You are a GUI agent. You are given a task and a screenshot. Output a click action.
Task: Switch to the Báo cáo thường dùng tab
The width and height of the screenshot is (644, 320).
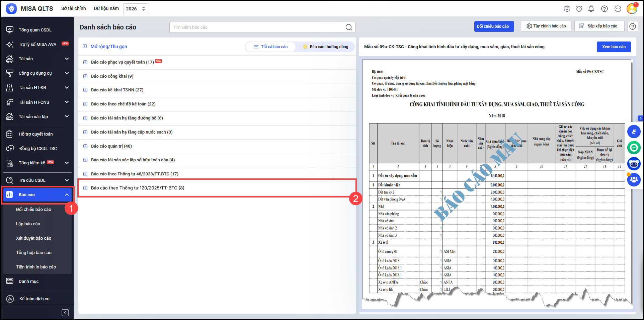tap(325, 47)
